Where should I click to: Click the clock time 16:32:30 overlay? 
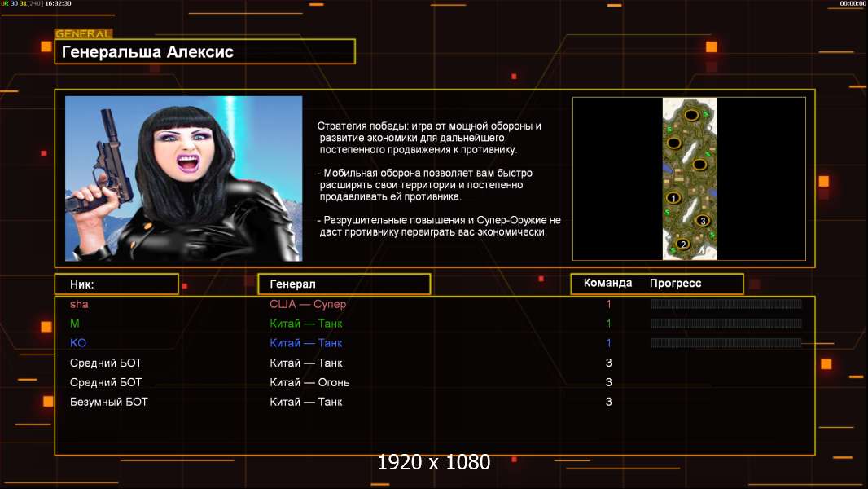pos(58,3)
